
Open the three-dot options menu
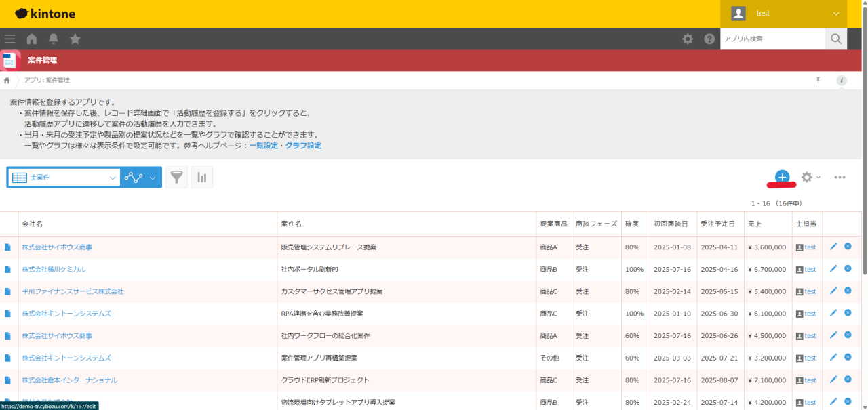coord(840,178)
